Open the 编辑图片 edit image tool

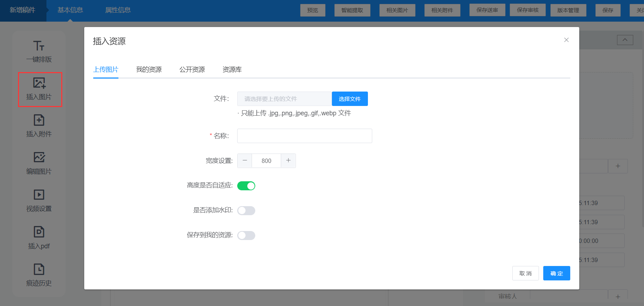(x=39, y=158)
